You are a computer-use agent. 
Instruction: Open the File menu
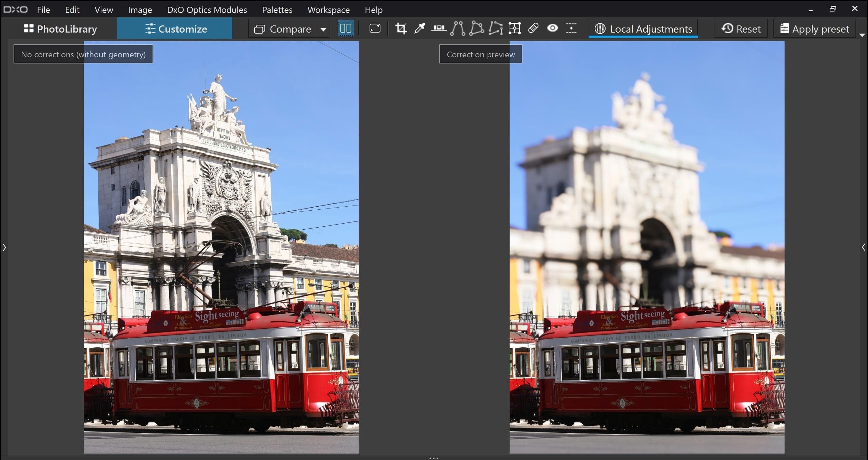click(43, 9)
